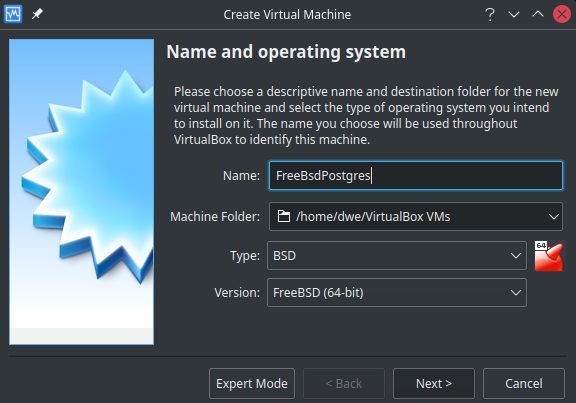The width and height of the screenshot is (576, 403).
Task: Close the Create Virtual Machine dialog
Action: [562, 14]
